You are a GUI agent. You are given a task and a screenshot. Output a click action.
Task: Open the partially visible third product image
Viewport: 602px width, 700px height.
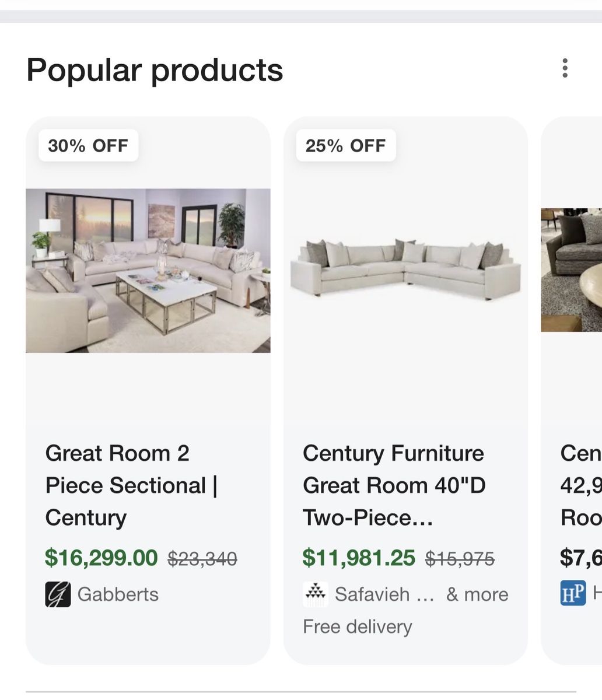click(572, 270)
